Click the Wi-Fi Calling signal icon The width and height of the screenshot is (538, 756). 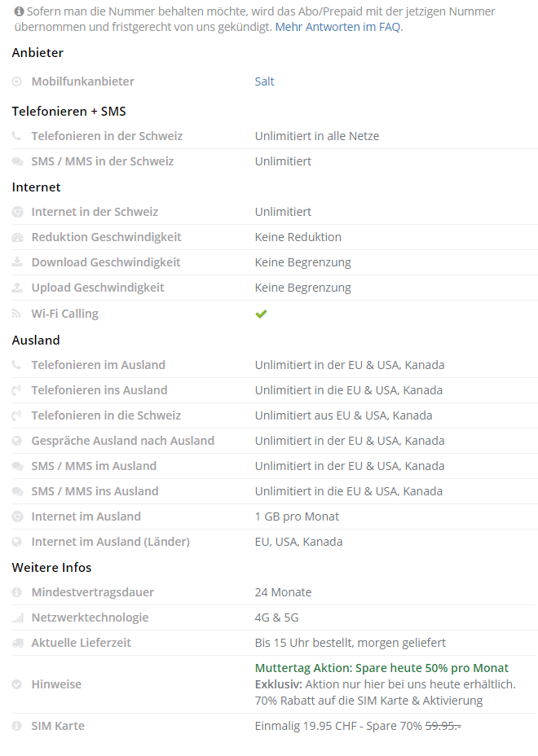tap(17, 314)
